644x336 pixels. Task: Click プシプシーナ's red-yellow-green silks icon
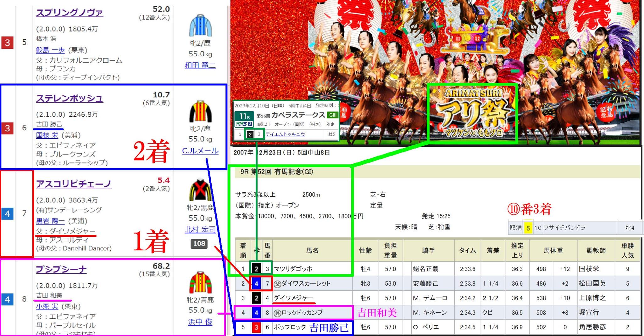pyautogui.click(x=200, y=282)
